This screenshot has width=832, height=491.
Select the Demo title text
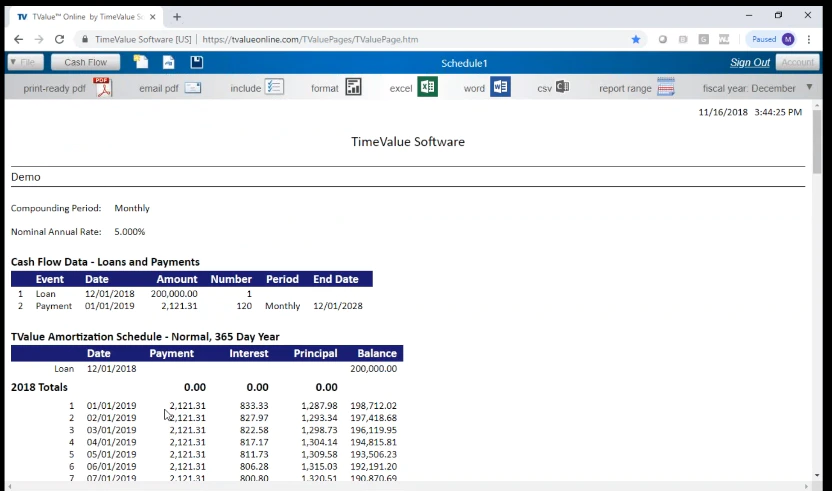click(25, 177)
